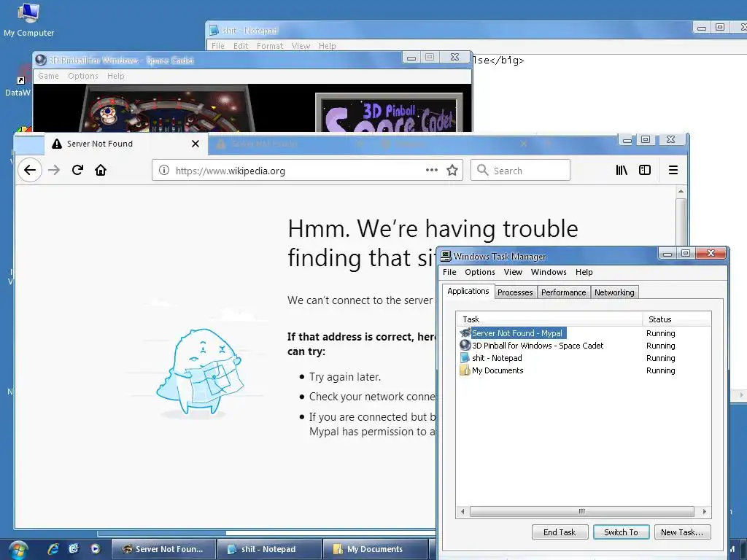Click 3D Pinball title bar icon

click(41, 60)
